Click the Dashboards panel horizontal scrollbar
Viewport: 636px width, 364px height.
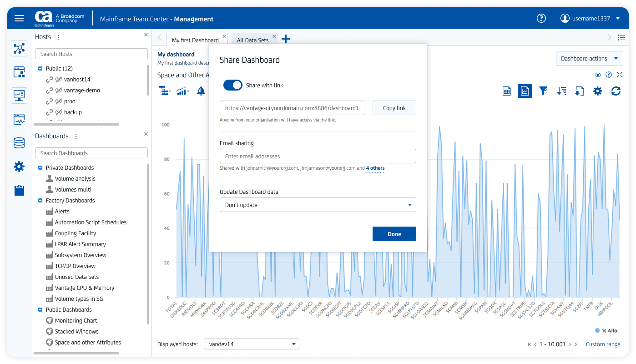click(76, 353)
